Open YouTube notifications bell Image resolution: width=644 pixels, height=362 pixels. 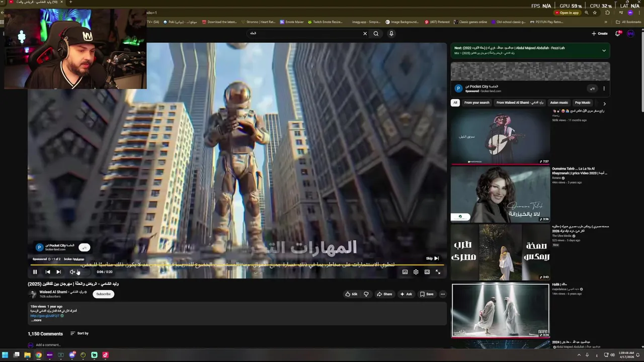click(618, 34)
